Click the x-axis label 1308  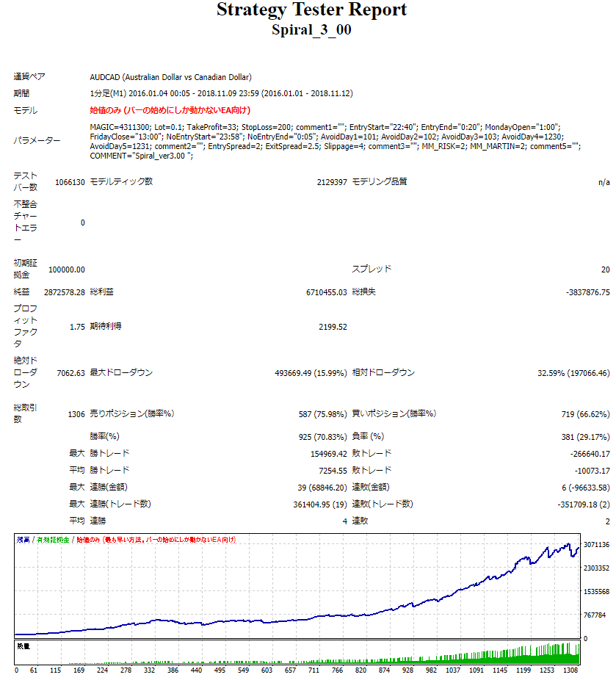pos(570,670)
